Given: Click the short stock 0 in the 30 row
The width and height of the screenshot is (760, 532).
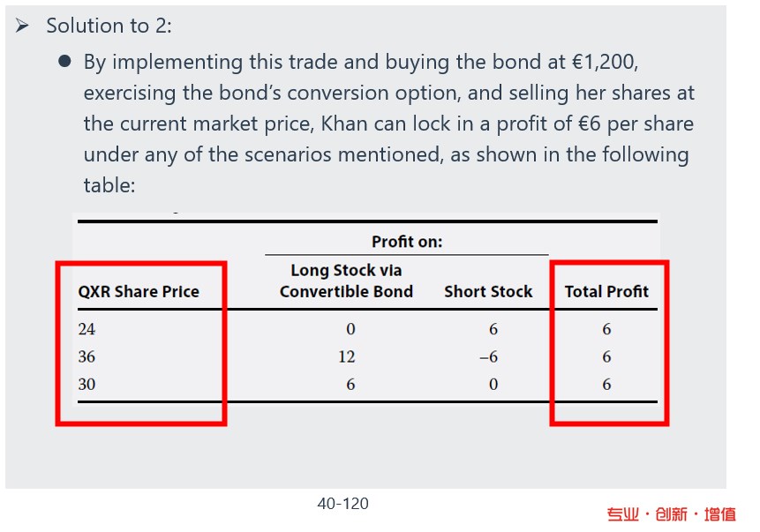Looking at the screenshot, I should pos(493,384).
